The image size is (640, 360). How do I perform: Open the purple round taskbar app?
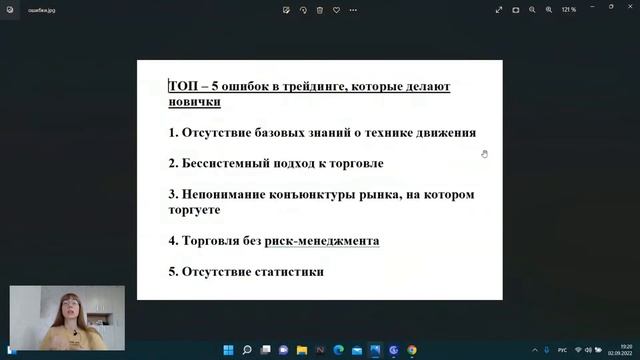[393, 350]
